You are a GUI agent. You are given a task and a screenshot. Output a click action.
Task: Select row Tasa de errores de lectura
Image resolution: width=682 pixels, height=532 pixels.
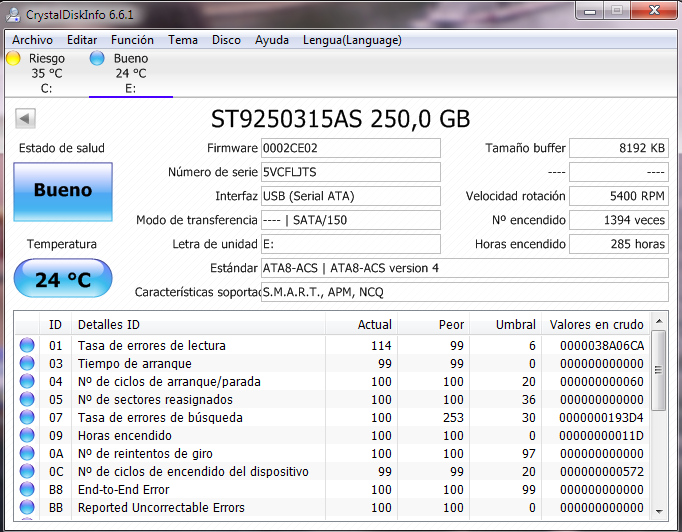(x=332, y=345)
